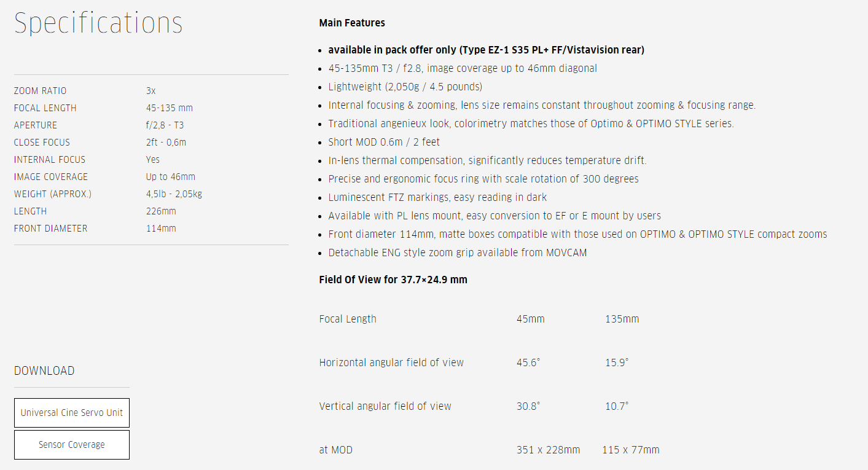Click the Specifications page heading
Viewport: 868px width, 470px height.
pos(98,23)
